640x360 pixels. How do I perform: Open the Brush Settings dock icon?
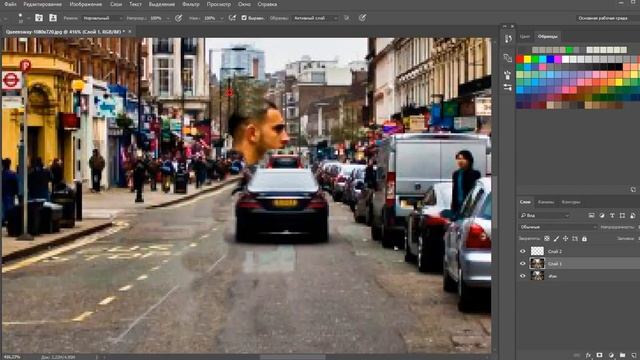tap(508, 75)
